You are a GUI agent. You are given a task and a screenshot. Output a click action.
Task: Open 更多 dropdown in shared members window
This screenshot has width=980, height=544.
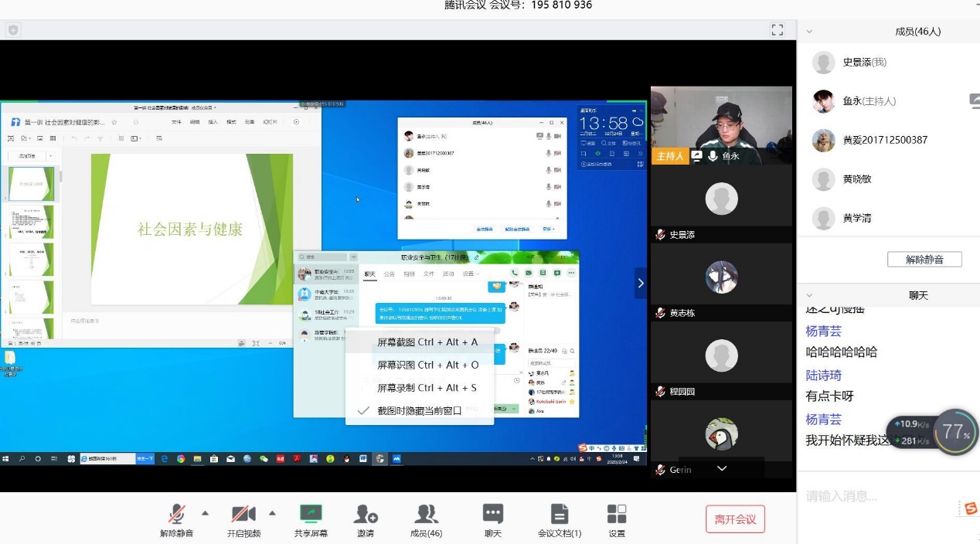tap(548, 229)
